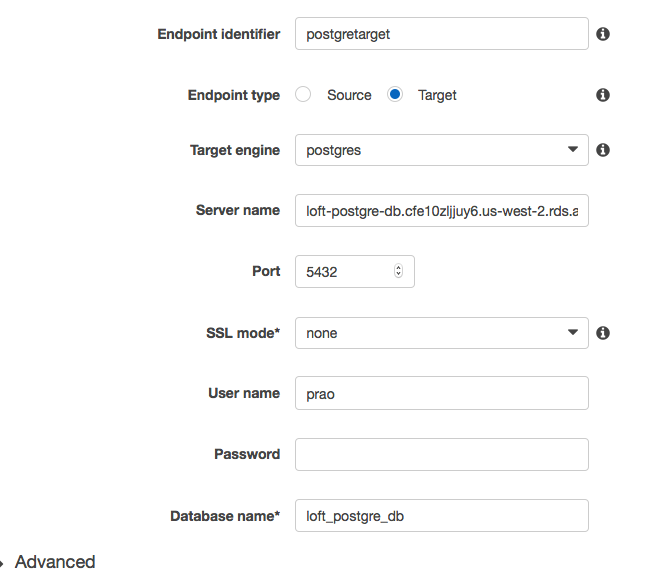666x577 pixels.
Task: Focus the User name field
Action: (441, 394)
